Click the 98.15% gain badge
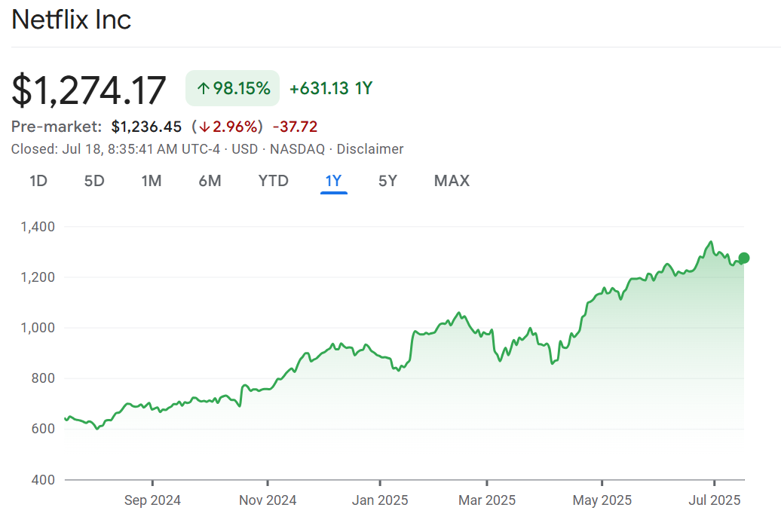This screenshot has width=781, height=532. coord(233,88)
